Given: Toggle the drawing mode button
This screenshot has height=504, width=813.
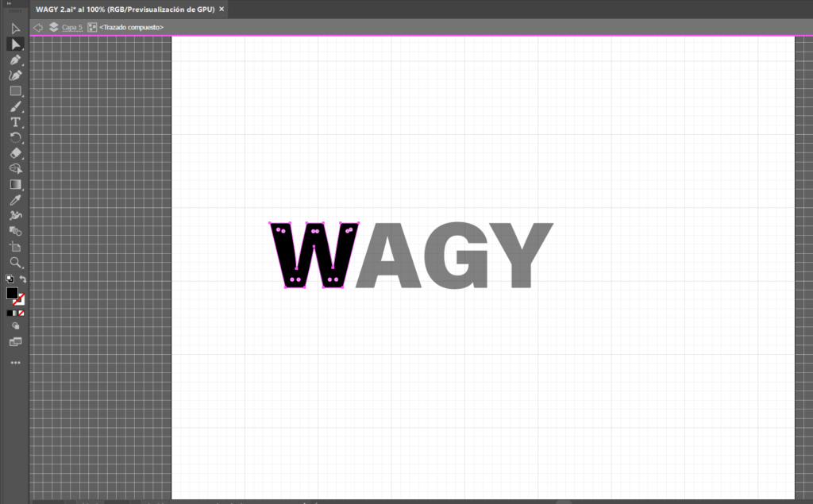Looking at the screenshot, I should tap(15, 326).
